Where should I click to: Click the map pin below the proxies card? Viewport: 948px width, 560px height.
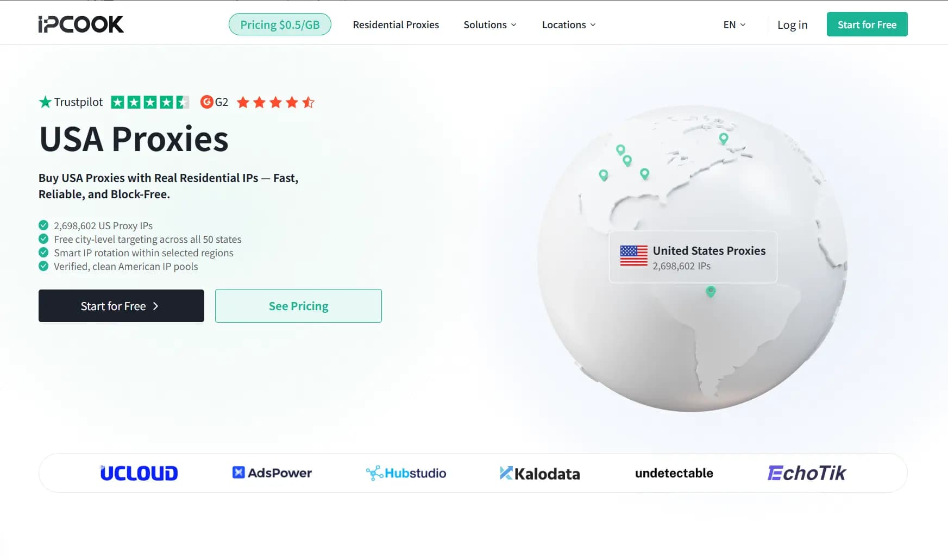click(711, 292)
